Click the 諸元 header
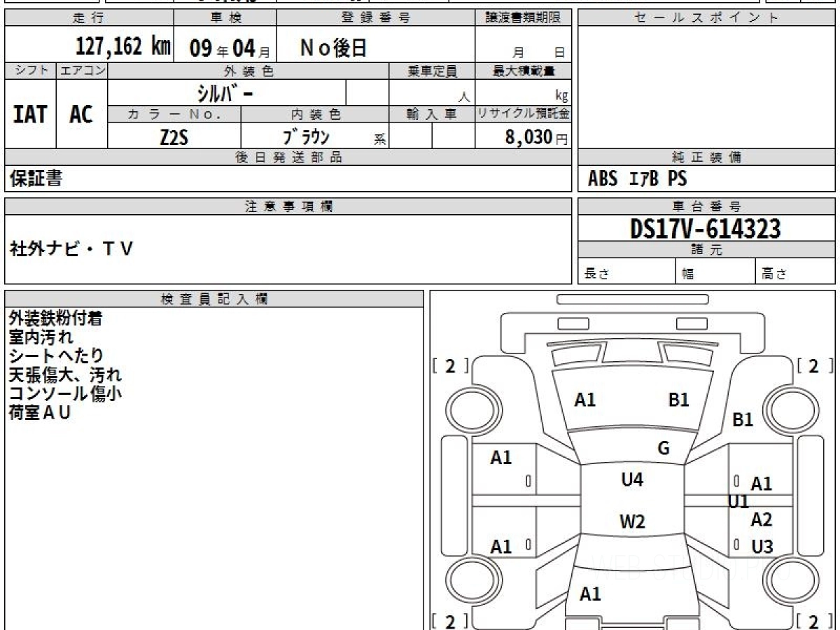This screenshot has height=630, width=840. [706, 250]
